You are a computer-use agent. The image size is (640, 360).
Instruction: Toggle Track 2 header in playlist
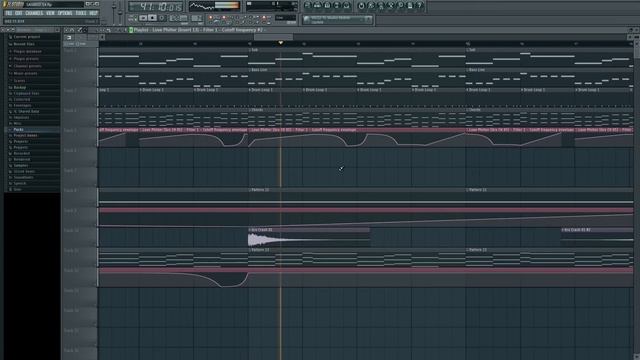80,77
